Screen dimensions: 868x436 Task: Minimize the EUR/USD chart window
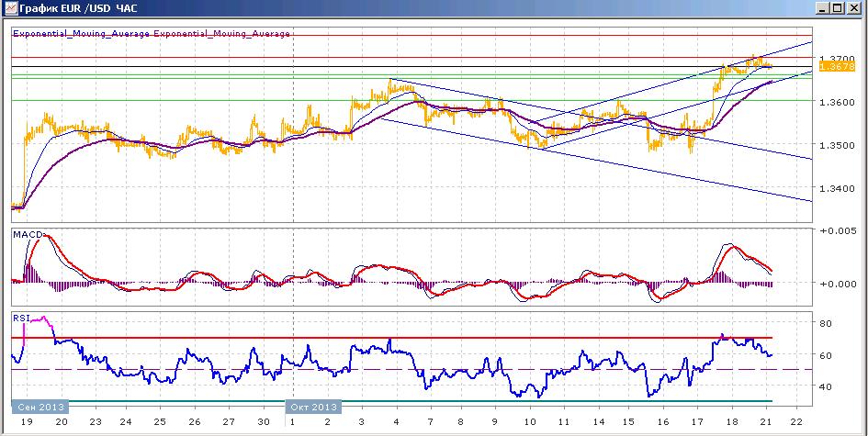coord(824,7)
